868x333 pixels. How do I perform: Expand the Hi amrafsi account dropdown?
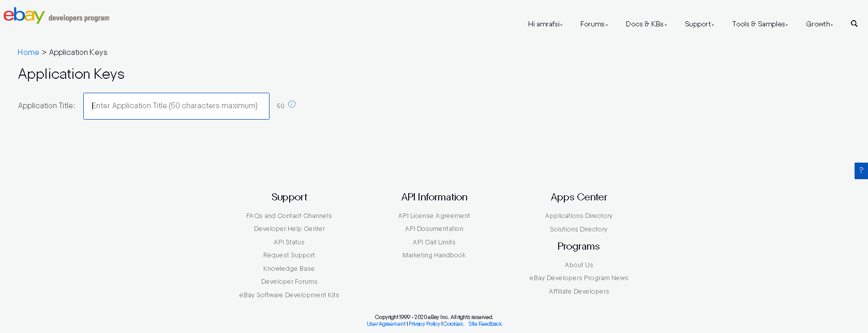(x=545, y=24)
